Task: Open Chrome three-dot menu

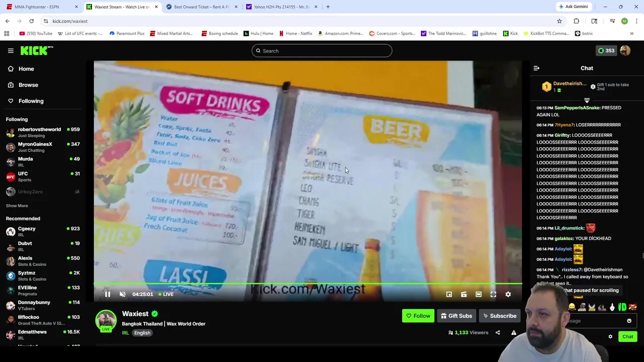Action: pos(636,21)
